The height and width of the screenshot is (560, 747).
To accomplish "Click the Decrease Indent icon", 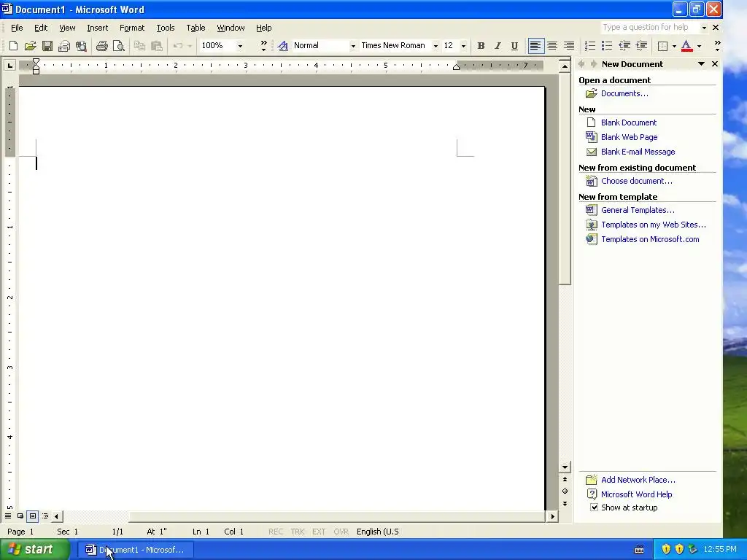I will coord(624,46).
